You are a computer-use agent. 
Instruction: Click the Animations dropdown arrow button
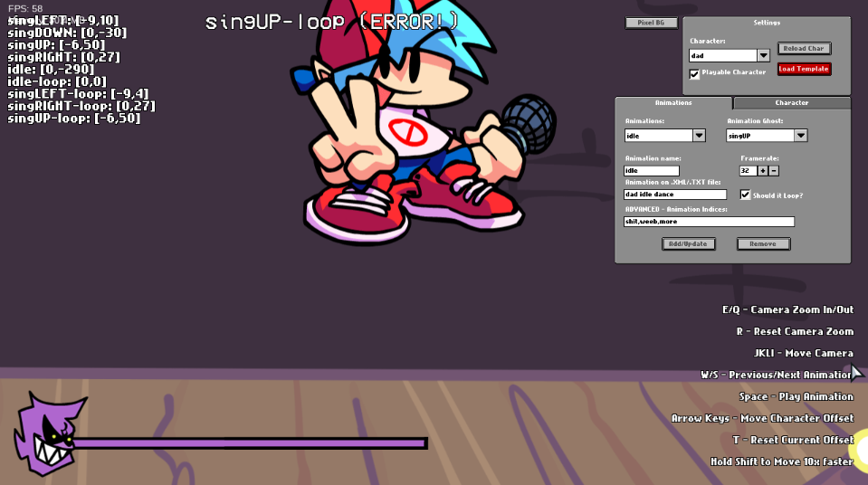coord(699,136)
